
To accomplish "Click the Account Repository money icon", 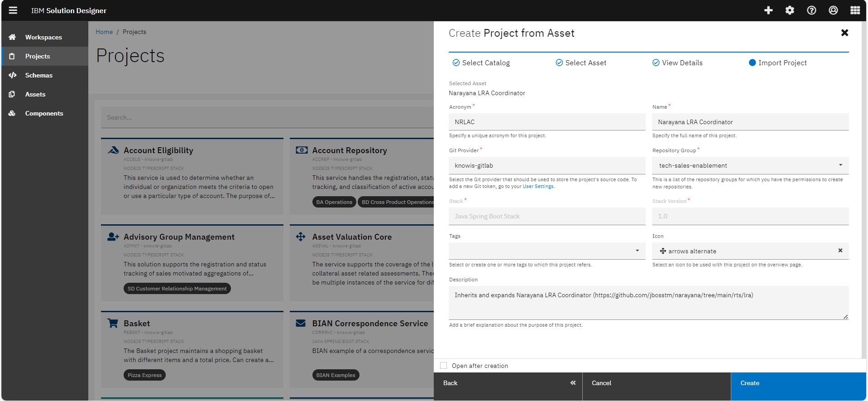I will click(302, 150).
